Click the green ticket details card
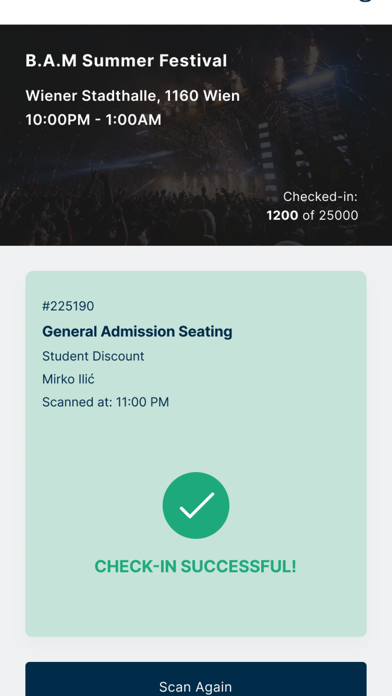Screen dimensions: 392x696 [196, 454]
